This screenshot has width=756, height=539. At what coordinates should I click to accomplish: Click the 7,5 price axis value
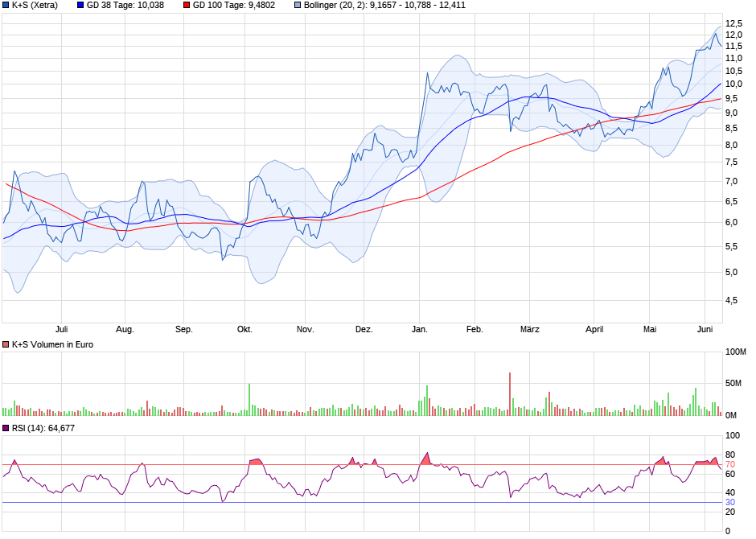[x=731, y=163]
